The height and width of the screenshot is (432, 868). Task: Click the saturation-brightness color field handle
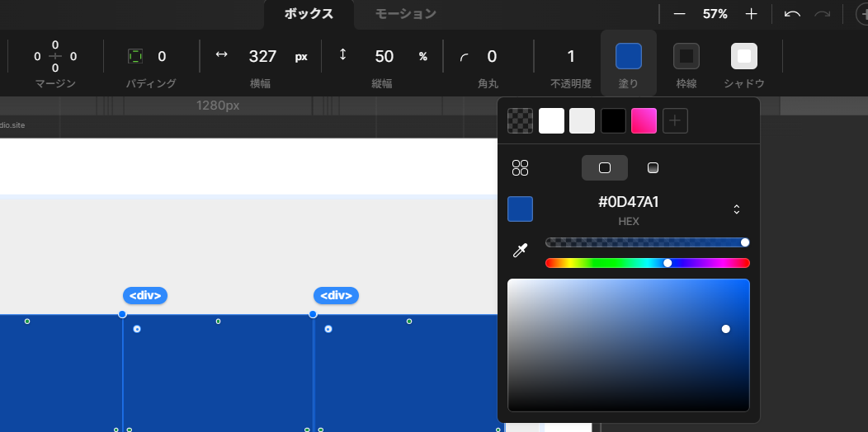tap(726, 329)
